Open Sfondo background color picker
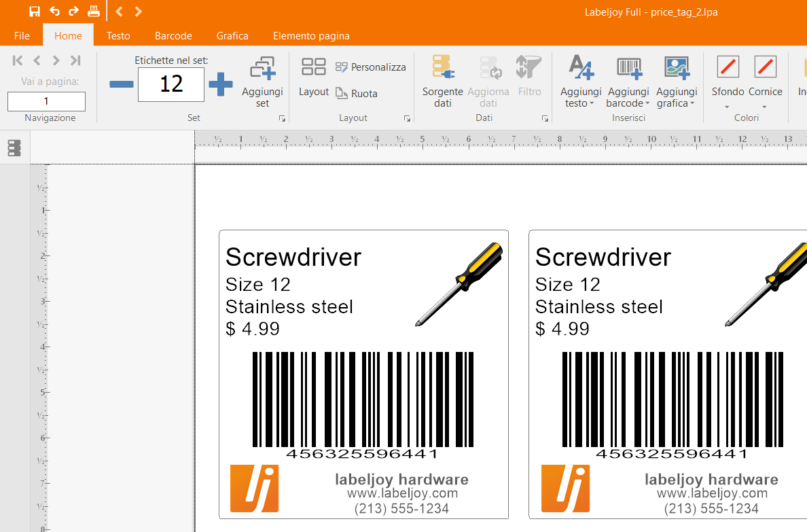 (x=728, y=77)
